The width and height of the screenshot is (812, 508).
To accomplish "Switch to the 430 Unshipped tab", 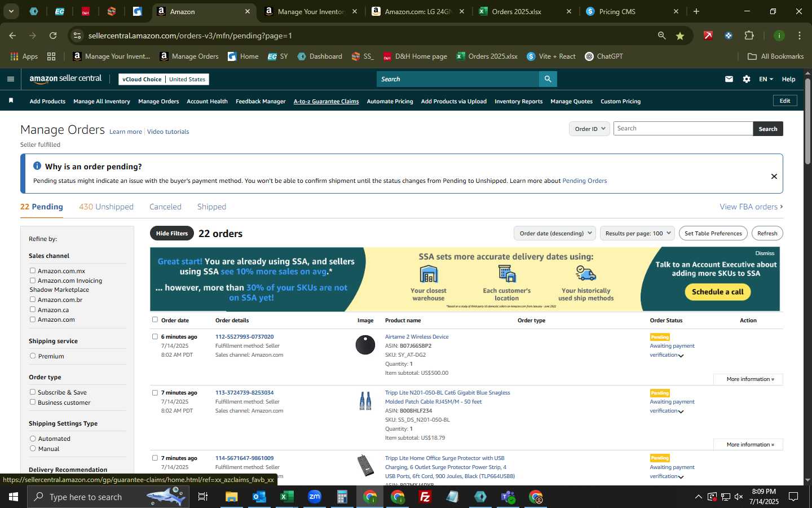I will click(106, 207).
